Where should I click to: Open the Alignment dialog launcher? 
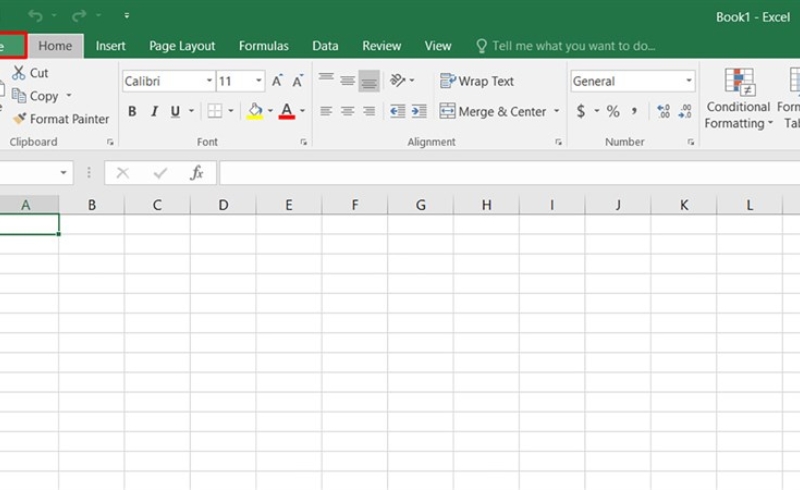click(x=559, y=142)
